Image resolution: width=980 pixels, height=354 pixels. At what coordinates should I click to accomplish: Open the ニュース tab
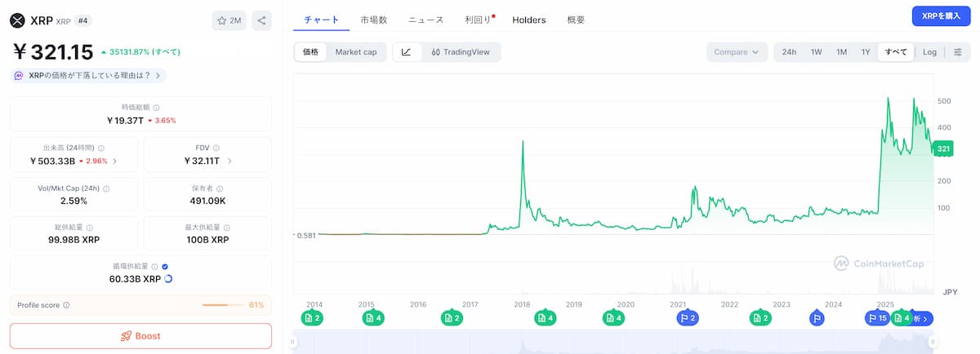(x=426, y=20)
